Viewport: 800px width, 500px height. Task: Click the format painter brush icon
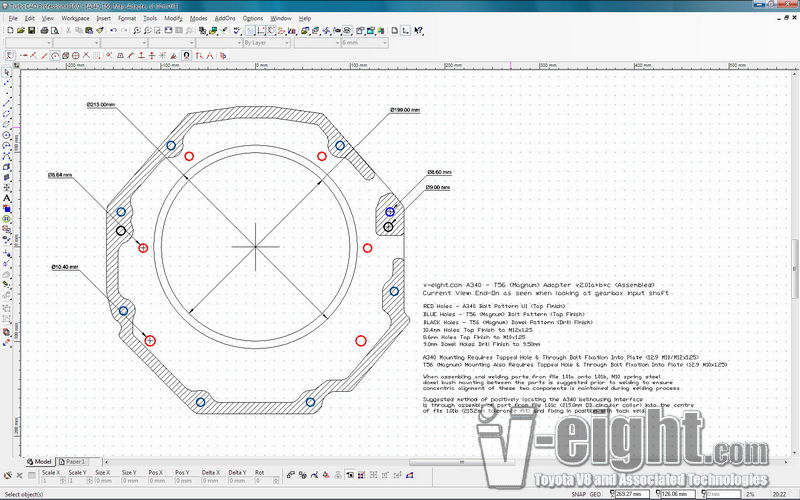click(99, 31)
